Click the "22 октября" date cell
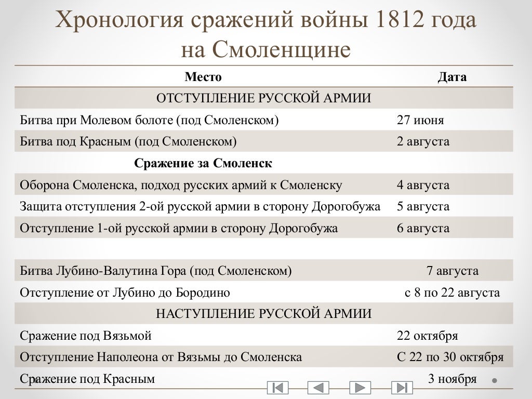The width and height of the screenshot is (532, 399). tap(427, 336)
